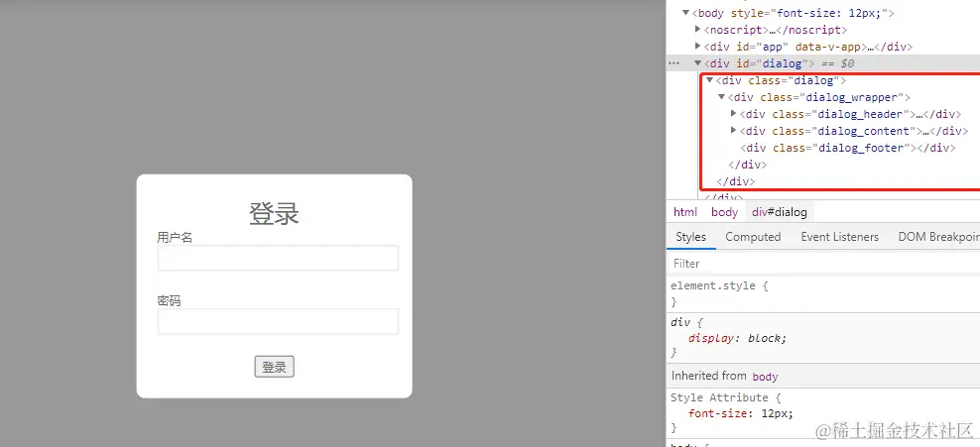Select the dialog_footer element row
The width and height of the screenshot is (980, 447).
847,148
